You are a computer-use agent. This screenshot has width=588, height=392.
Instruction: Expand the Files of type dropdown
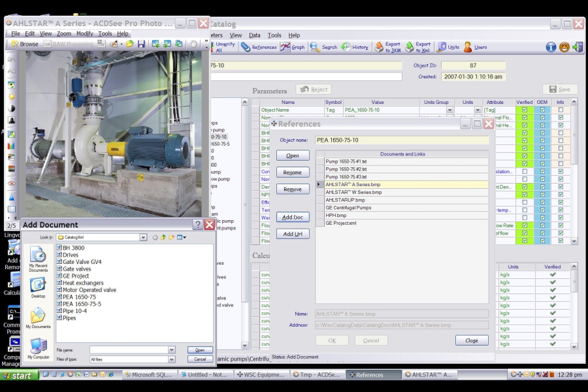click(171, 359)
